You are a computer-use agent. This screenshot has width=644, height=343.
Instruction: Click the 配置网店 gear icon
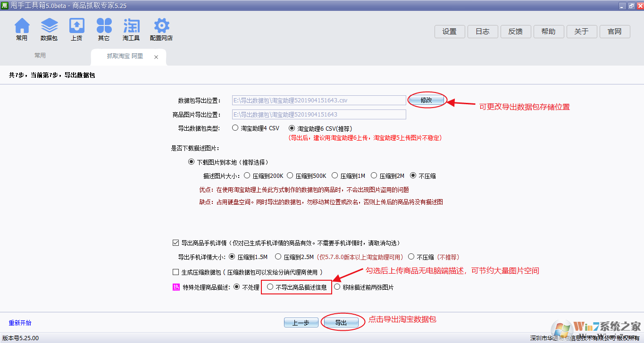161,26
